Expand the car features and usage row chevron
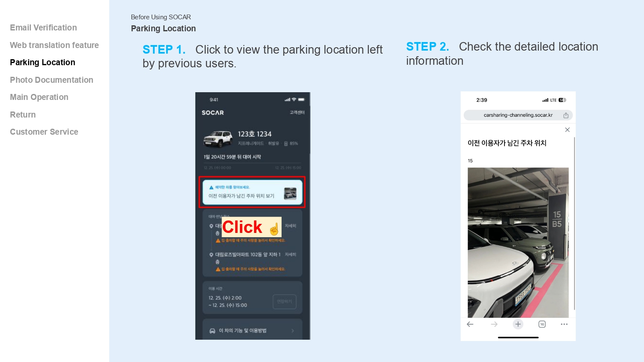 coord(293,331)
